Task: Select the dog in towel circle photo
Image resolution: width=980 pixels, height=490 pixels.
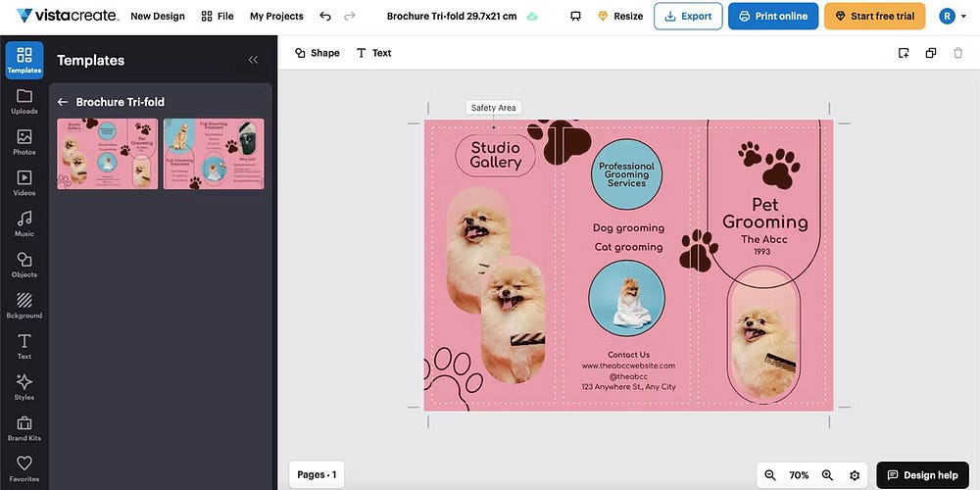Action: 626,298
